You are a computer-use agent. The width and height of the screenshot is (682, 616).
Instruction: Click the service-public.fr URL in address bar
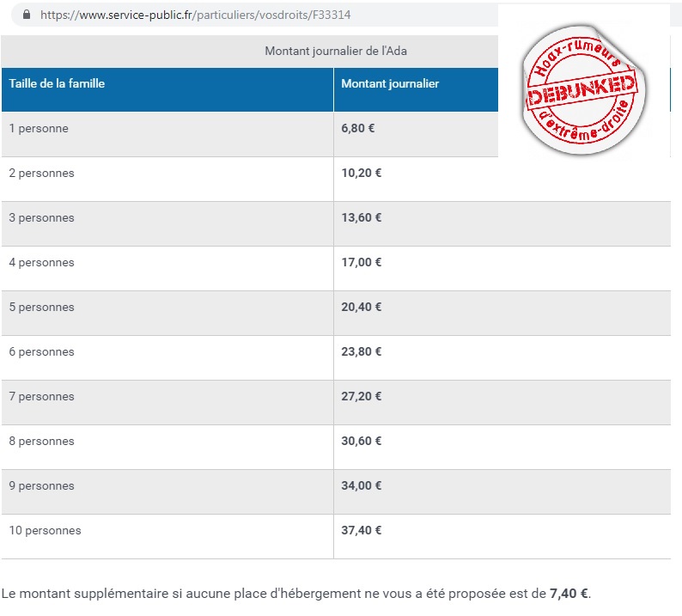click(196, 15)
